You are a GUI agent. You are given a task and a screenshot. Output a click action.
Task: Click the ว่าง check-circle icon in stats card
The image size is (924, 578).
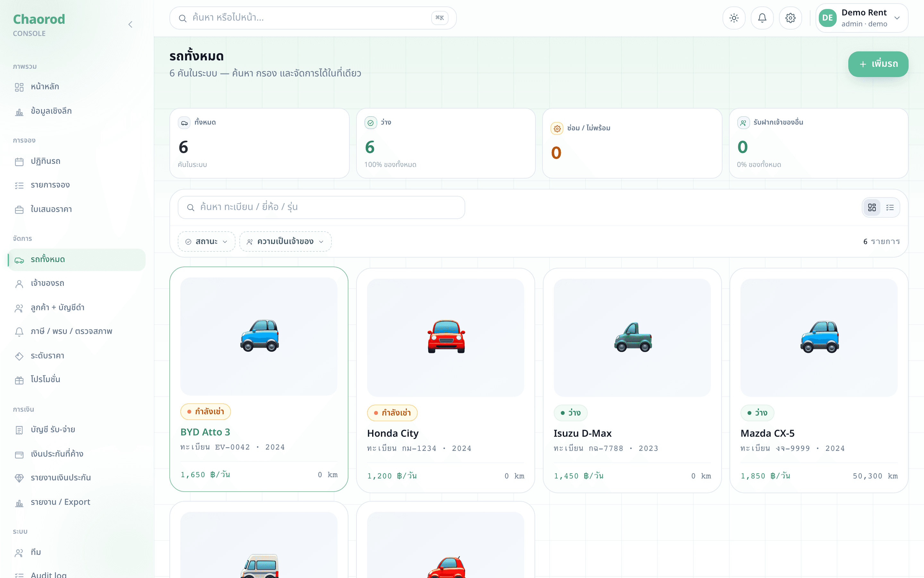click(370, 123)
